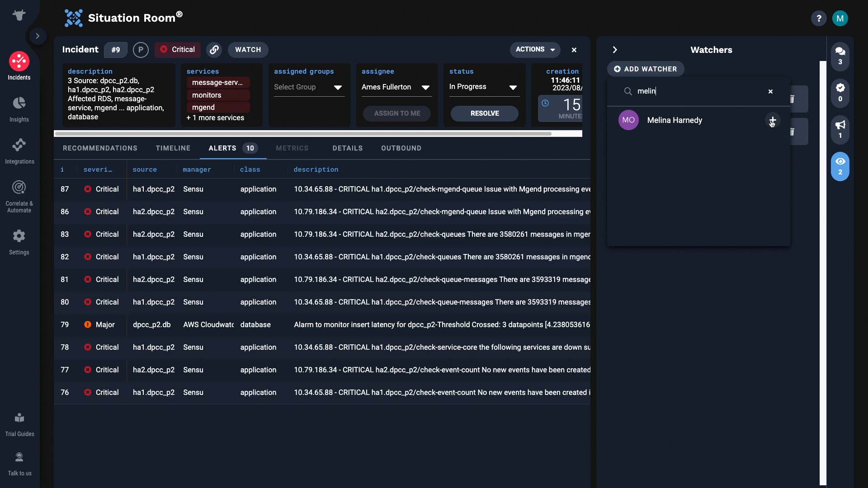Open the Settings gear in sidebar
This screenshot has width=868, height=488.
click(19, 242)
